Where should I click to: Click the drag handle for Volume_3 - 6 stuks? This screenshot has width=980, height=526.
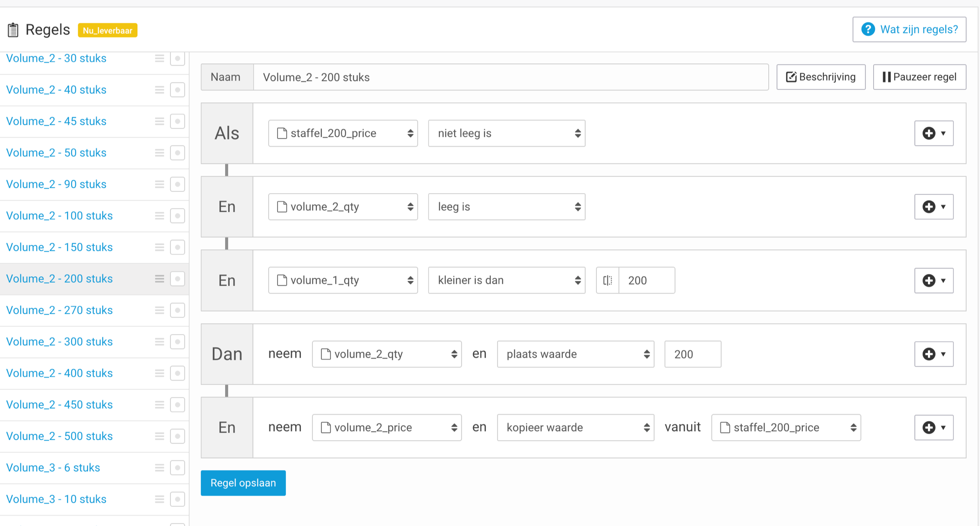pos(160,467)
